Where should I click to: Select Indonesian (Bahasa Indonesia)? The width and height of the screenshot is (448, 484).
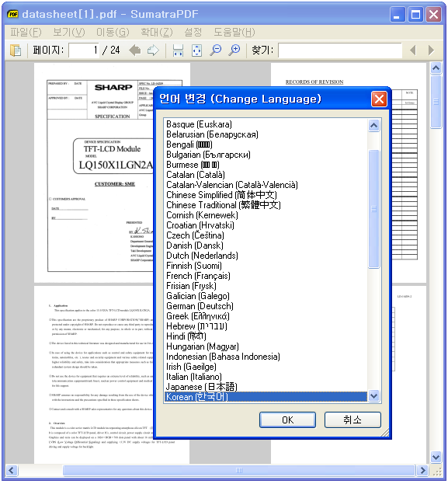point(266,357)
